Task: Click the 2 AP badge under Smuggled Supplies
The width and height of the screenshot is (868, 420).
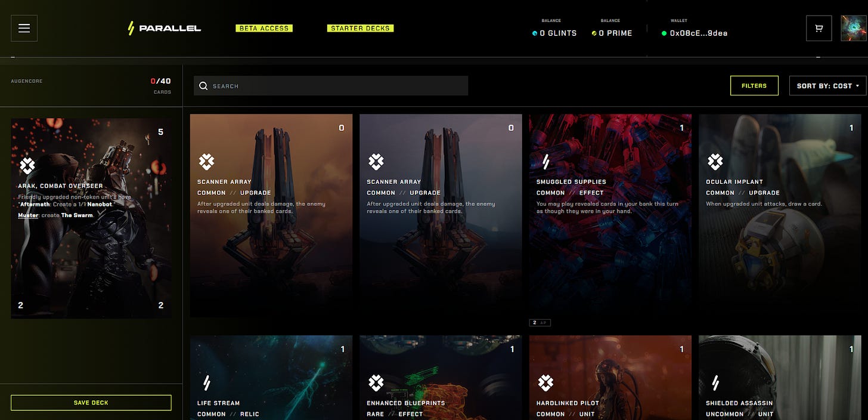Action: (x=540, y=323)
